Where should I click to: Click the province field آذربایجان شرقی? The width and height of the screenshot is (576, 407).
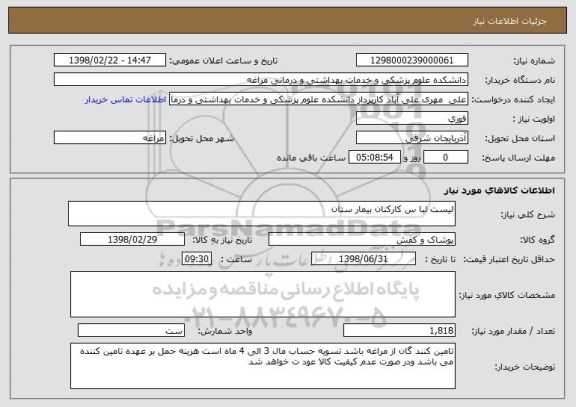[412, 138]
